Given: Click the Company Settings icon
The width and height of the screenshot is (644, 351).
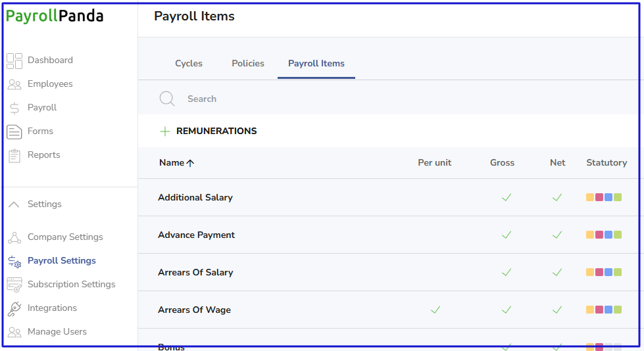Looking at the screenshot, I should point(14,237).
